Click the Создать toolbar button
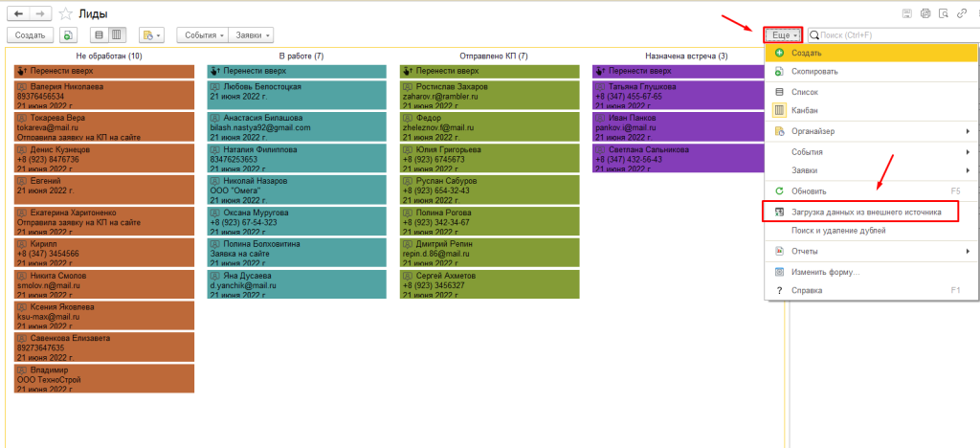Viewport: 980px width, 448px height. tap(30, 35)
